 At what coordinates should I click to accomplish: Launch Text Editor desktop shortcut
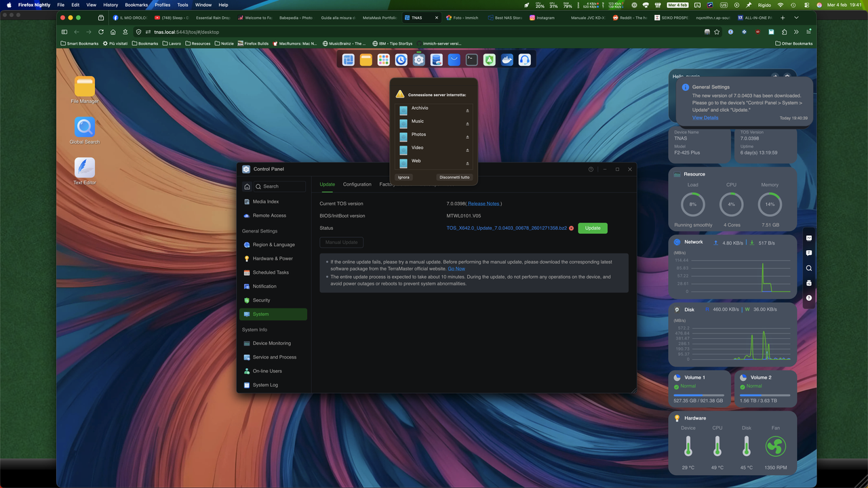point(85,171)
